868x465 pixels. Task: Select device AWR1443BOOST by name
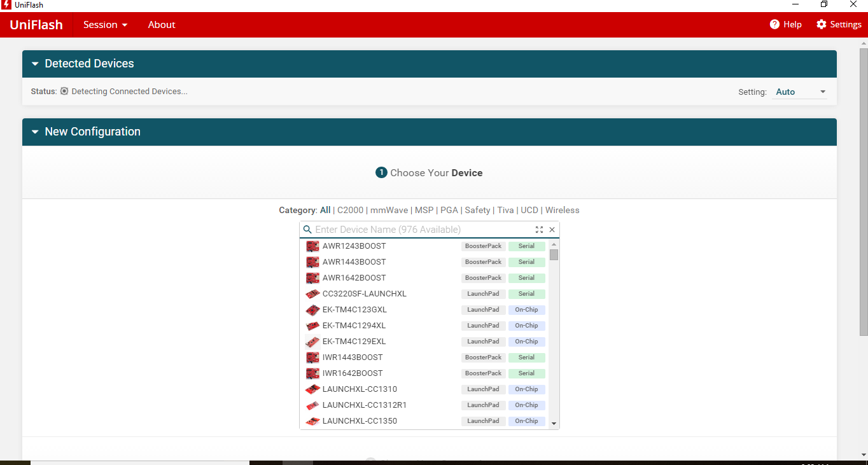(354, 262)
